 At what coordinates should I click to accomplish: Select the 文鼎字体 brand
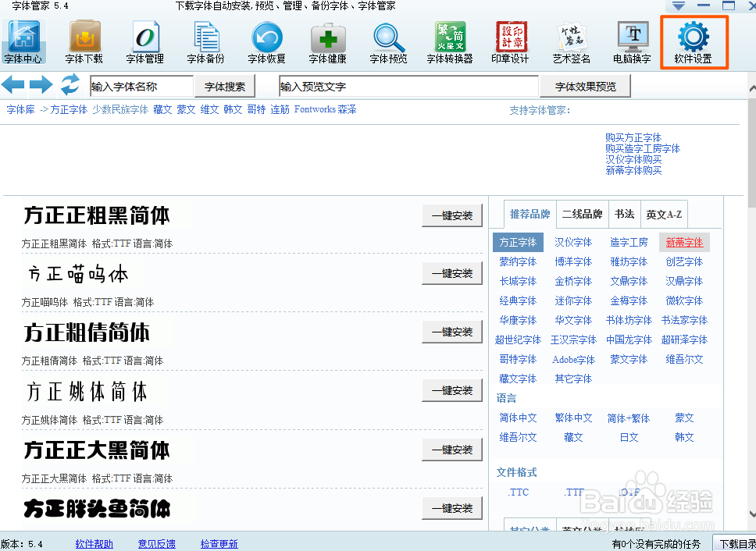click(629, 281)
